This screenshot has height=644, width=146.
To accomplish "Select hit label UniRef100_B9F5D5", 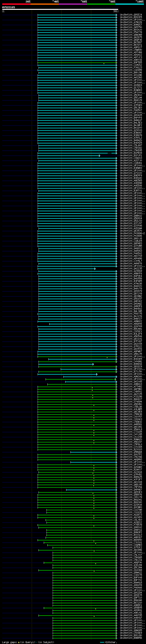I will 131,63.
